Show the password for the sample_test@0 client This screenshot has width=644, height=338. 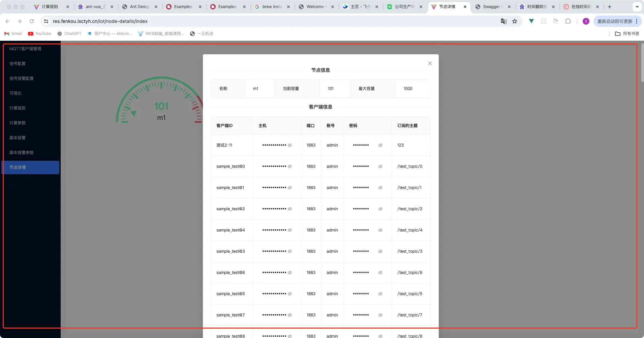click(x=380, y=166)
